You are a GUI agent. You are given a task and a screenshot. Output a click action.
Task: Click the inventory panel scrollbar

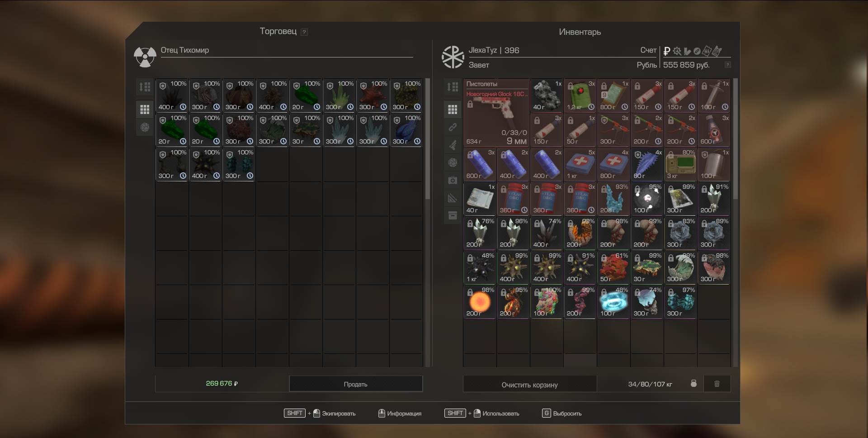pos(736,138)
